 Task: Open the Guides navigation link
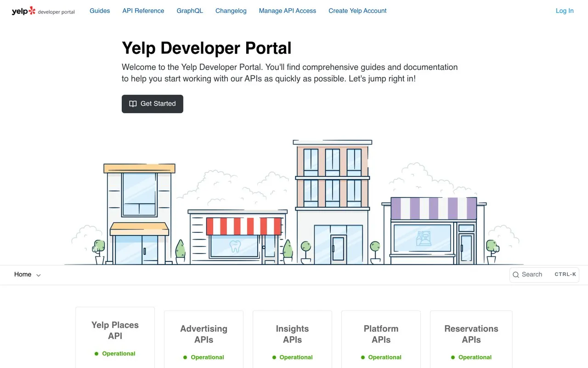click(100, 11)
